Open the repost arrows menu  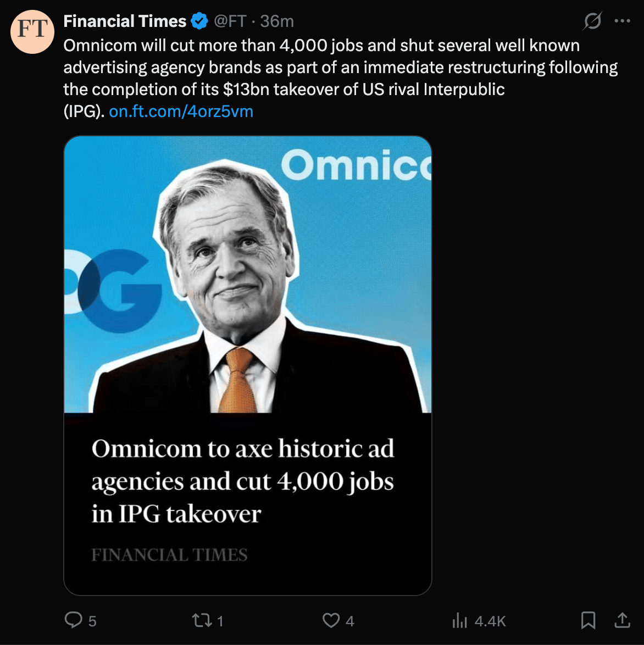[x=200, y=620]
